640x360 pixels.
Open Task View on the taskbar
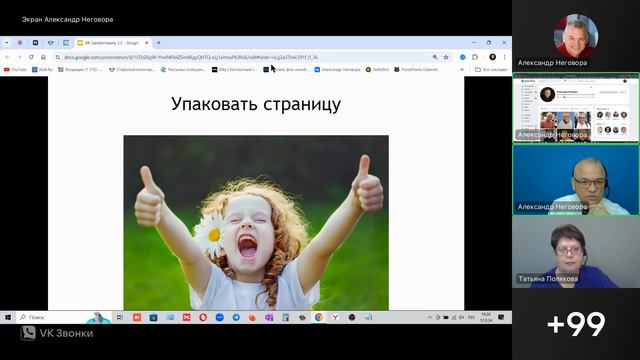(120, 317)
